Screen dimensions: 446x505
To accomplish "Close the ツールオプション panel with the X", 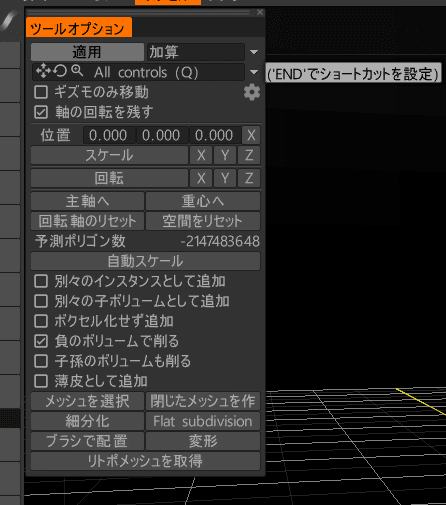I will pyautogui.click(x=260, y=12).
